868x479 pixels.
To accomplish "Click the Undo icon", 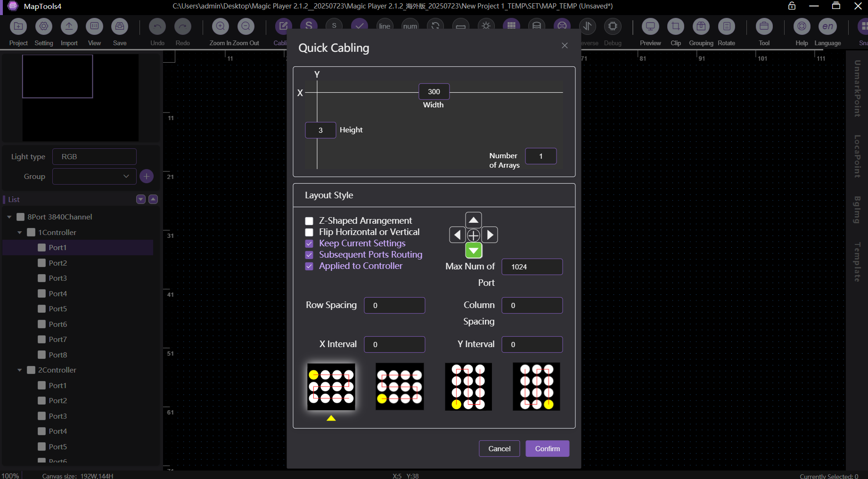I will (157, 26).
